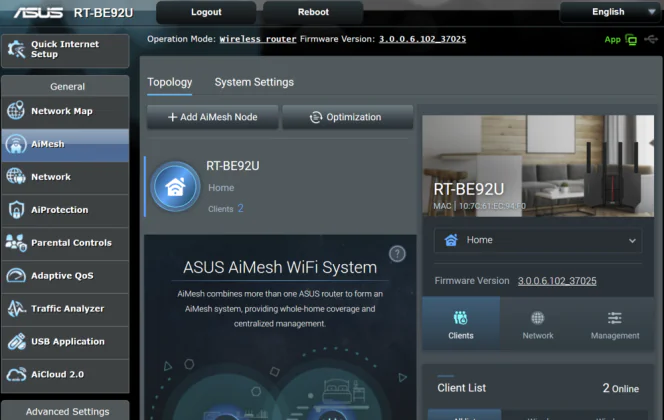Click the help question mark icon
The width and height of the screenshot is (664, 420).
click(397, 254)
